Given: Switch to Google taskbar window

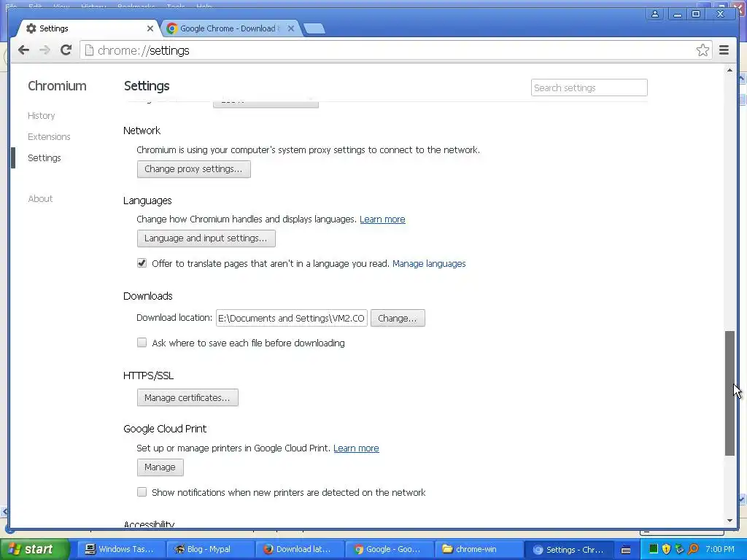Looking at the screenshot, I should pos(388,549).
